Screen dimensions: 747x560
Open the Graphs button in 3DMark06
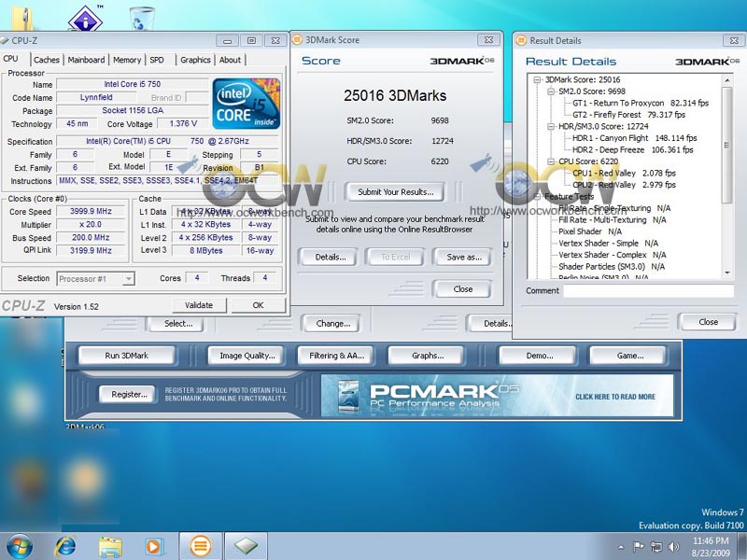point(428,356)
